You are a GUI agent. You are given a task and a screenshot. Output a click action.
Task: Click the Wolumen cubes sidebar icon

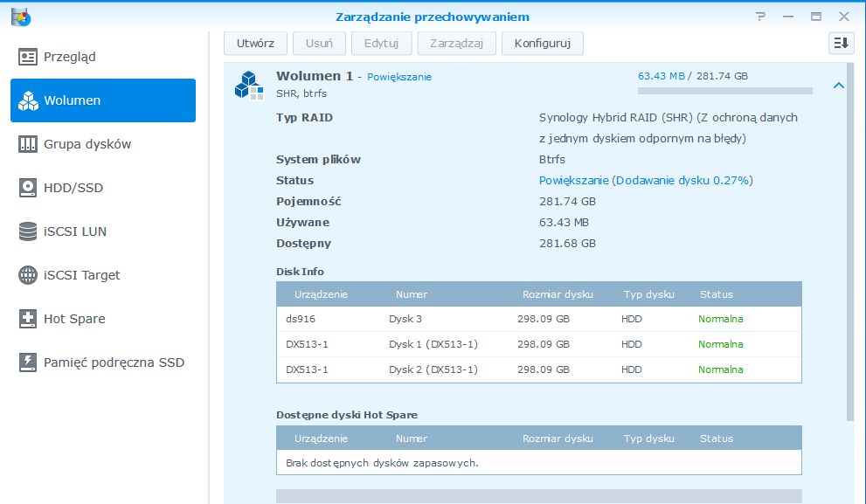click(x=28, y=100)
